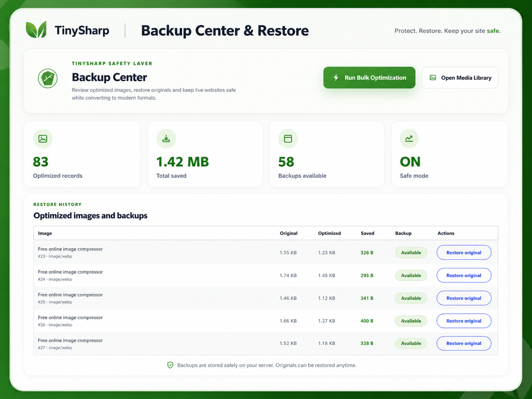Click saved value 338 B
Screen dimensions: 532x399
tap(367, 344)
